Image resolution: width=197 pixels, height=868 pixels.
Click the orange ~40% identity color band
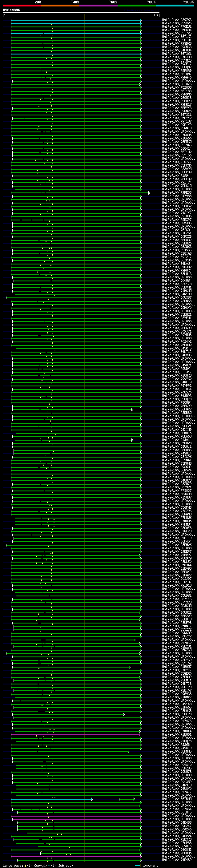tap(60, 6)
